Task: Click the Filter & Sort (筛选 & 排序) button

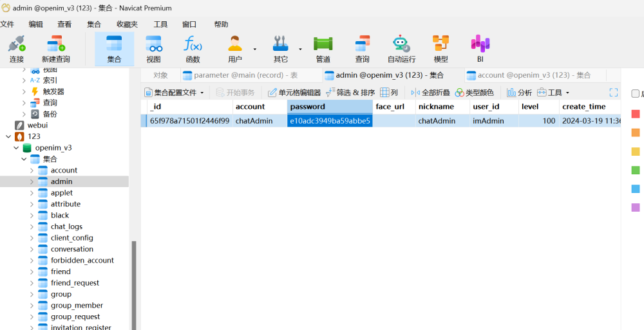Action: click(x=350, y=93)
